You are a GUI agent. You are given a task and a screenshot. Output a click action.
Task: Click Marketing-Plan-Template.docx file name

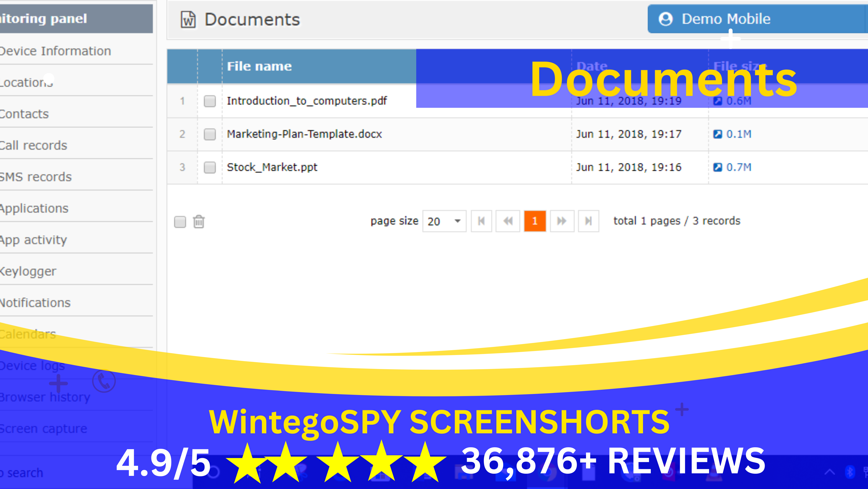tap(304, 134)
